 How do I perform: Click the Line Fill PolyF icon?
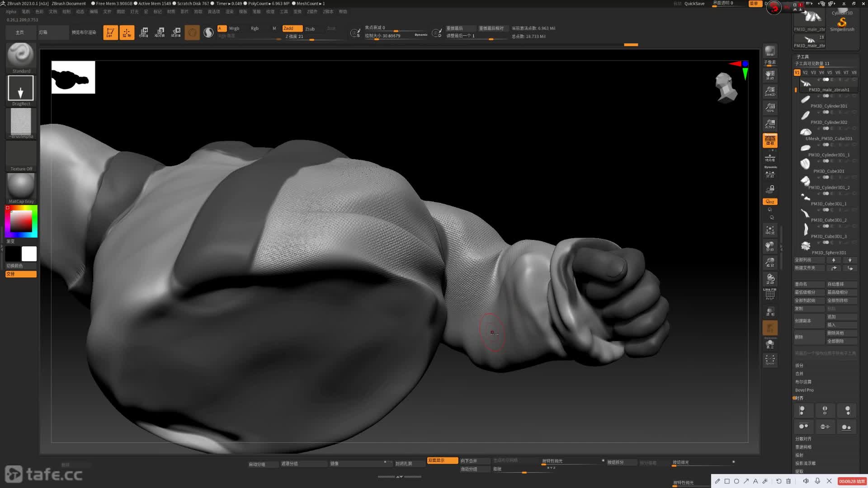tap(770, 294)
